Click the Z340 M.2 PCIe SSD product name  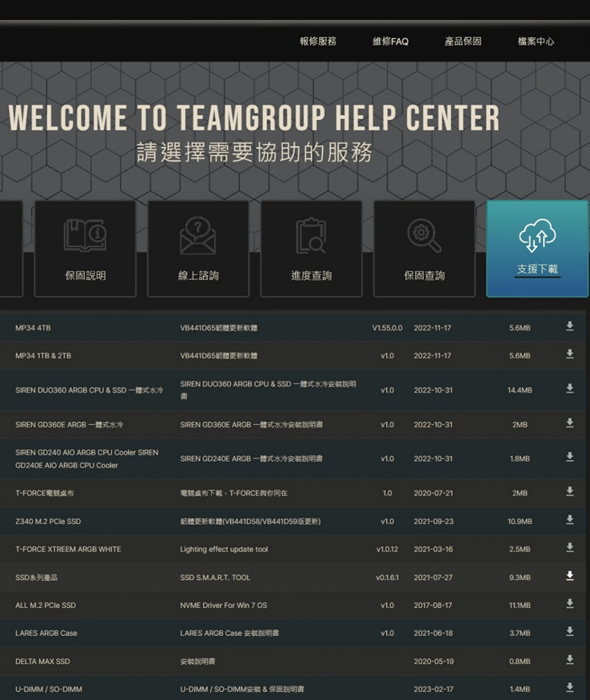(x=48, y=521)
